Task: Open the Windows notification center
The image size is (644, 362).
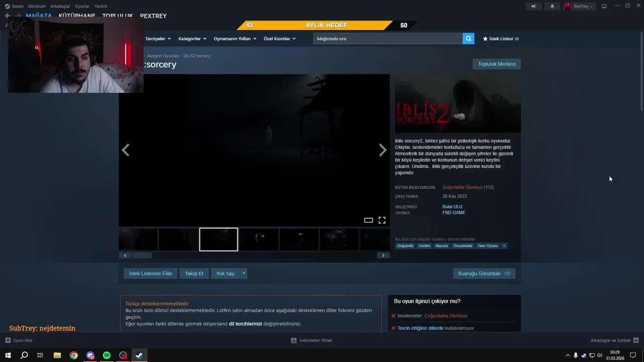Action: (633, 355)
